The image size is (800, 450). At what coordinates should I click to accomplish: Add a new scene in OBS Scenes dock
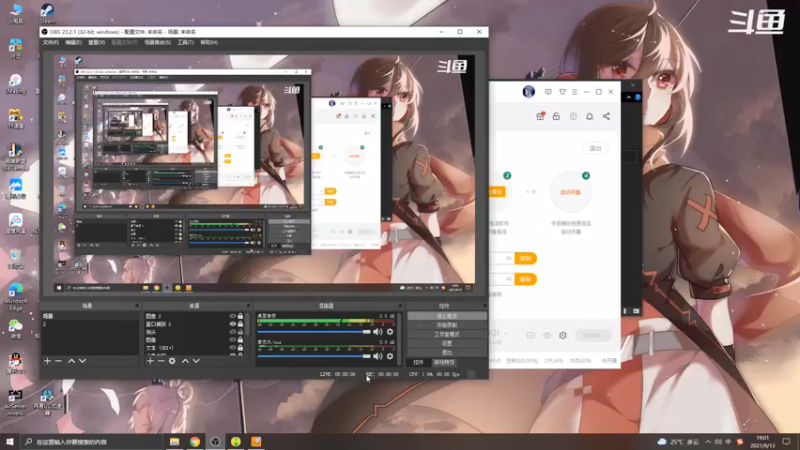[47, 361]
